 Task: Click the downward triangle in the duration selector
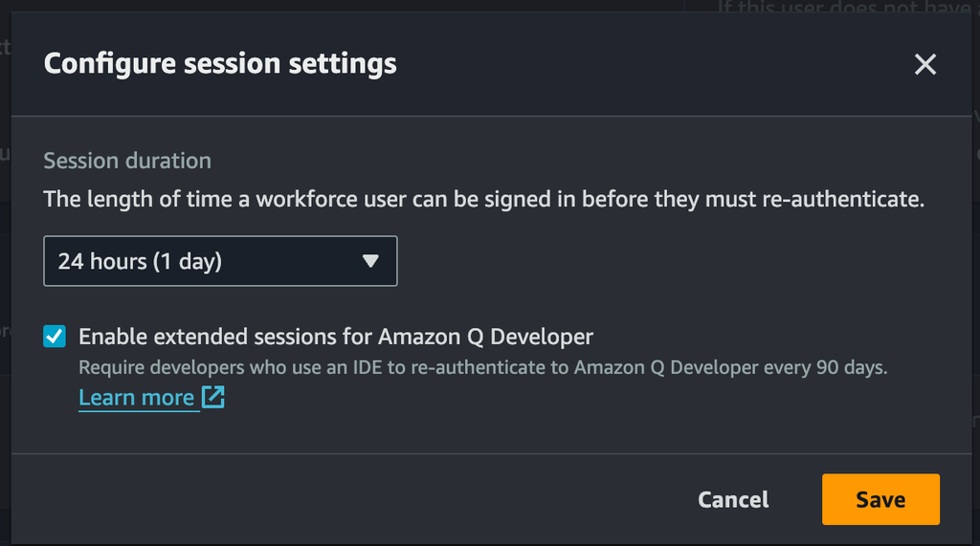pos(370,261)
